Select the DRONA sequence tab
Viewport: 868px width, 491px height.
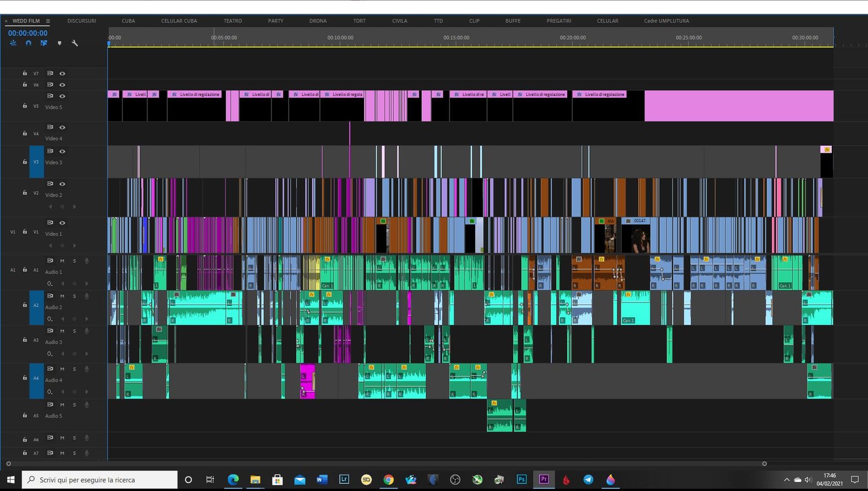point(318,21)
